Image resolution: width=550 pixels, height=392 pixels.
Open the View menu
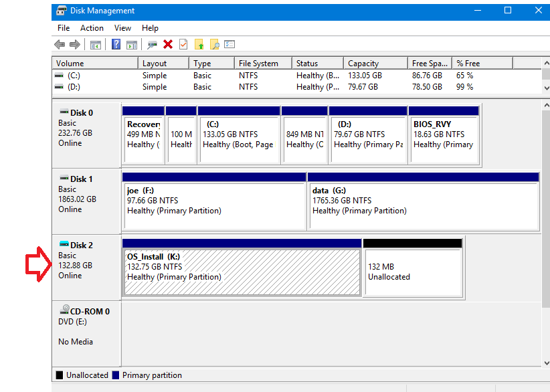click(122, 28)
